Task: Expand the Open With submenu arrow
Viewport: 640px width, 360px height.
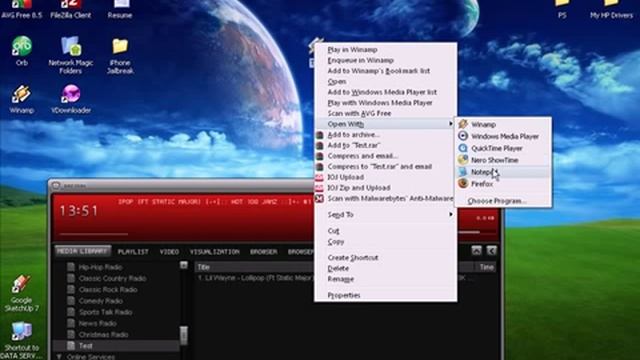Action: click(451, 124)
